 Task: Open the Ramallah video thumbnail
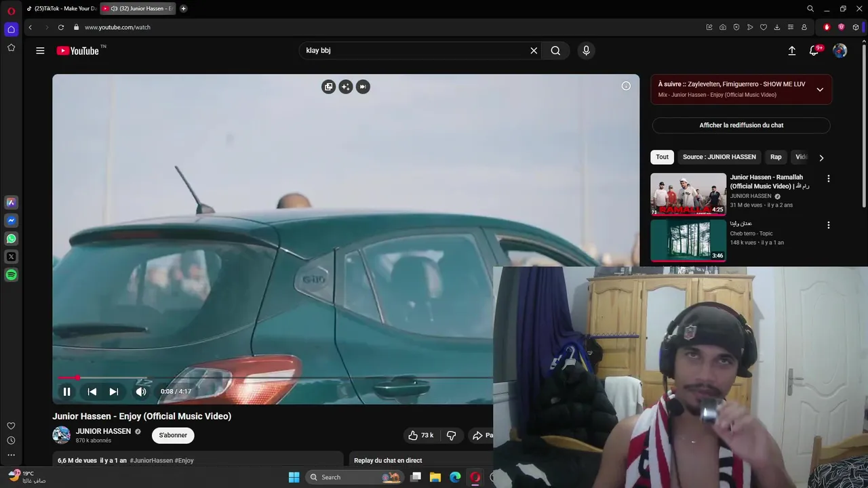688,194
